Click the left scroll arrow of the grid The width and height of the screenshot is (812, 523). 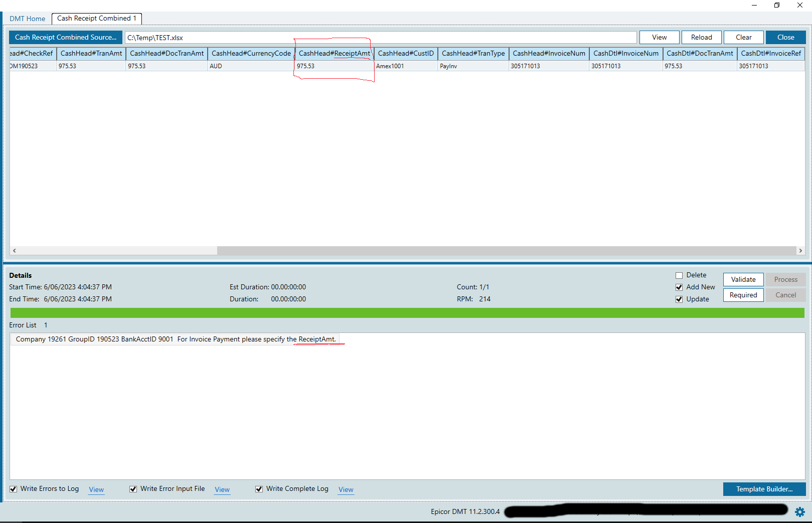click(x=15, y=250)
